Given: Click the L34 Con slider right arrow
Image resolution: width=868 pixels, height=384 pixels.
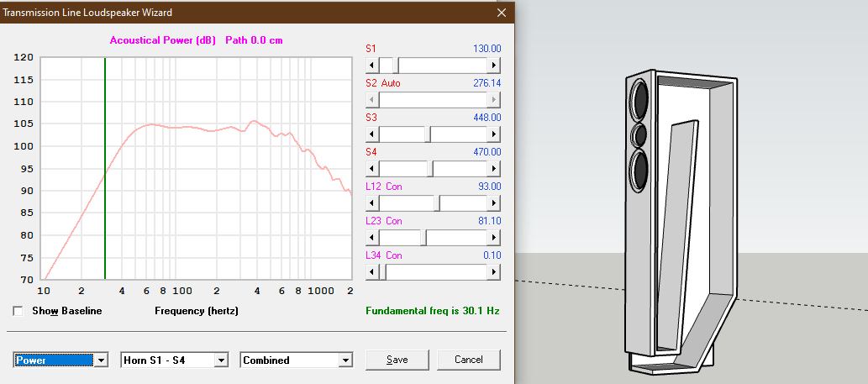Looking at the screenshot, I should 494,271.
